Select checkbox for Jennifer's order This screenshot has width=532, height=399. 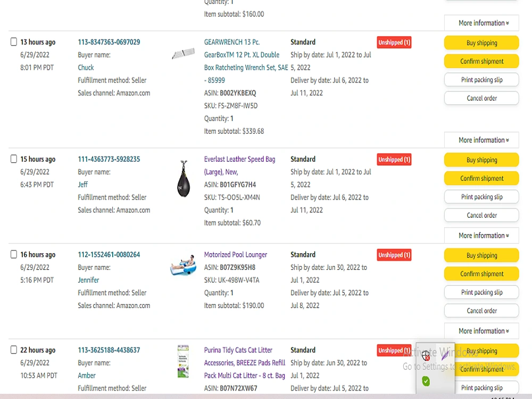coord(14,254)
